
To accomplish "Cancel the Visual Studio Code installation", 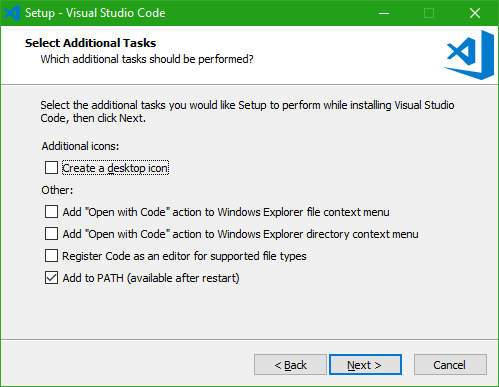I will pos(450,365).
